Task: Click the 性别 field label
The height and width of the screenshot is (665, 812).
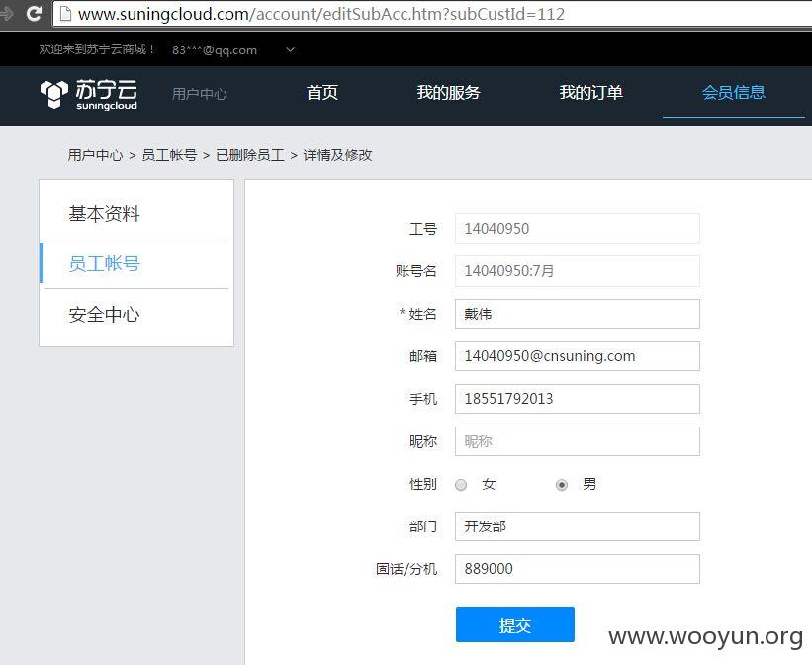Action: [x=423, y=484]
